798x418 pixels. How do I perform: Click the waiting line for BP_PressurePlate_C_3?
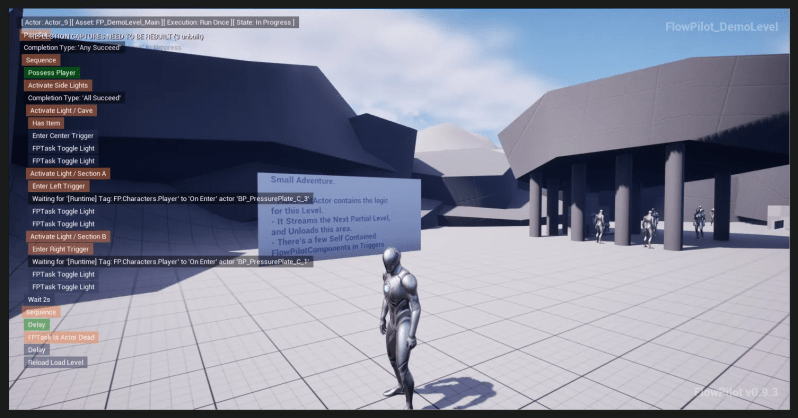coord(170,199)
